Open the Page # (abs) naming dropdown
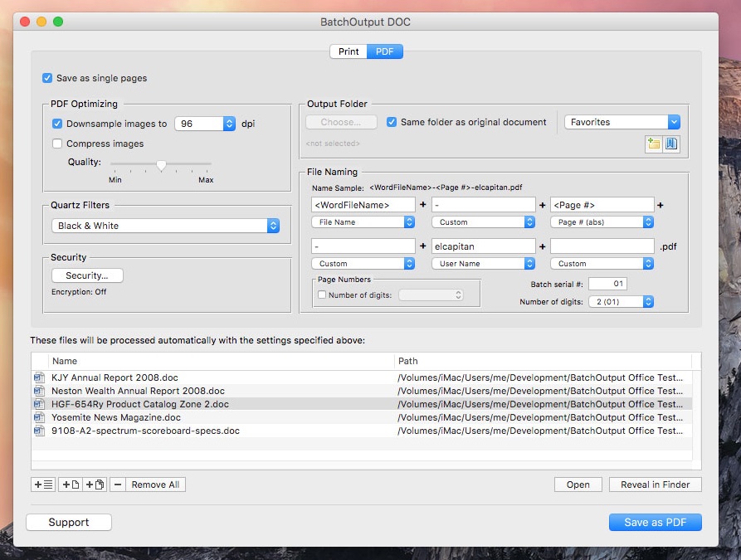Image resolution: width=741 pixels, height=560 pixels. (602, 222)
